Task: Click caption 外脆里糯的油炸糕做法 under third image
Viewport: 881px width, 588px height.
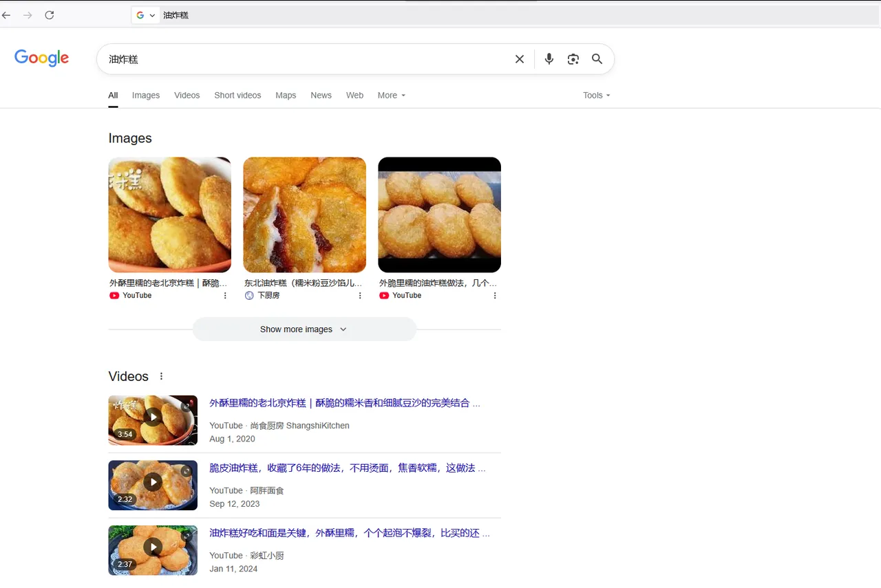Action: 438,283
